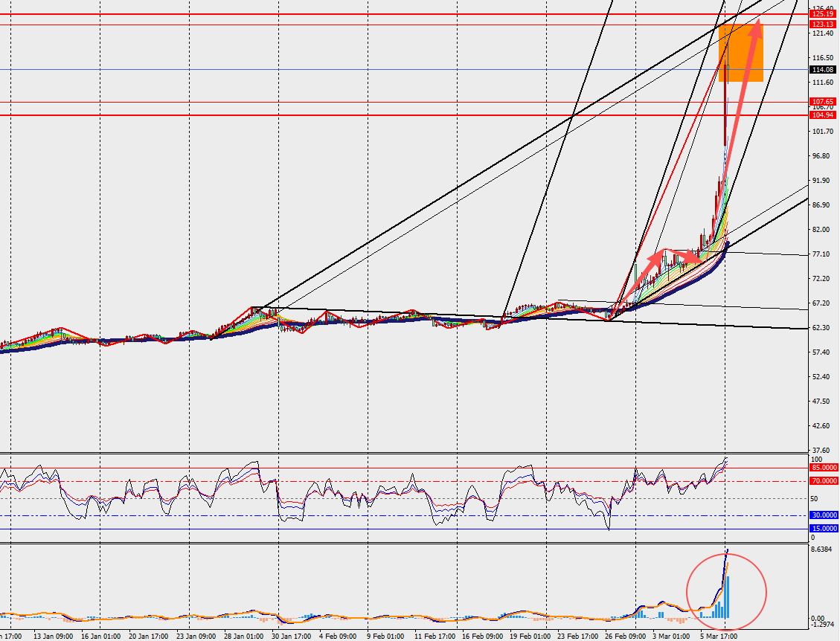Click the oscillator level label 15.0000

(x=824, y=529)
